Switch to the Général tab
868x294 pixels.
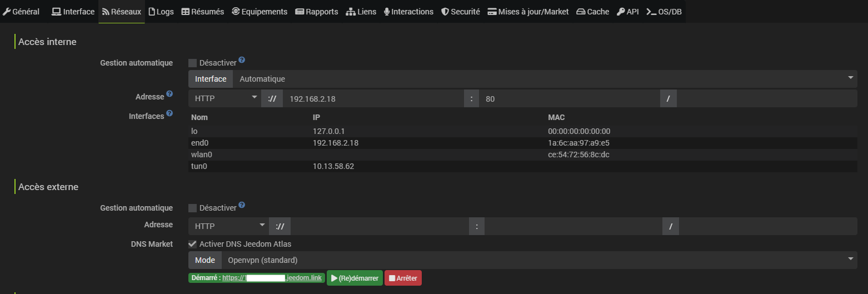(21, 12)
